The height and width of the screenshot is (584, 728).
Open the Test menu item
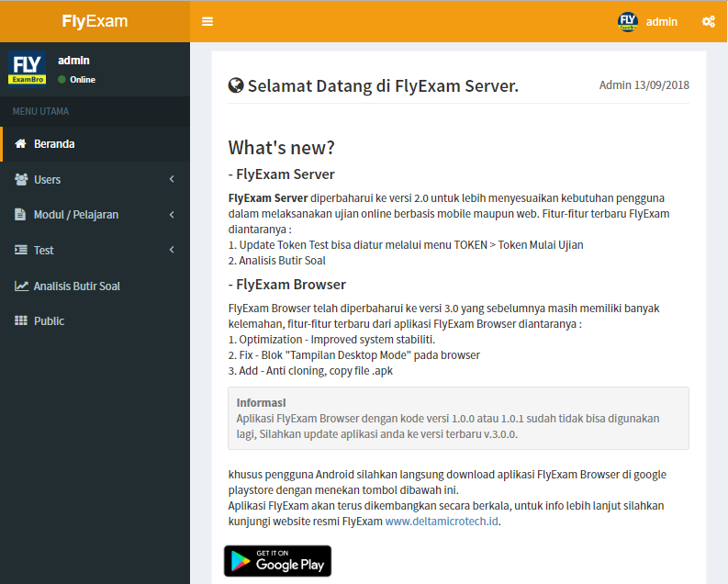point(95,250)
